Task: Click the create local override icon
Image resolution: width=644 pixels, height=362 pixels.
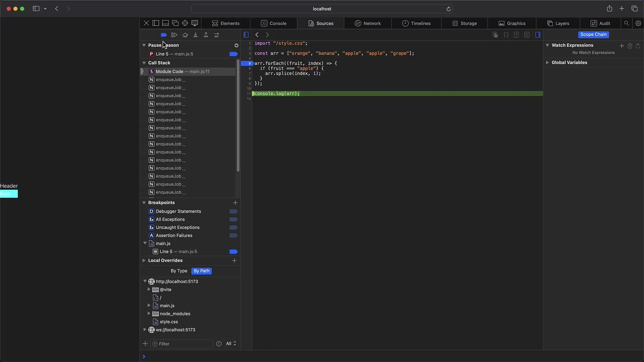Action: pos(495,35)
